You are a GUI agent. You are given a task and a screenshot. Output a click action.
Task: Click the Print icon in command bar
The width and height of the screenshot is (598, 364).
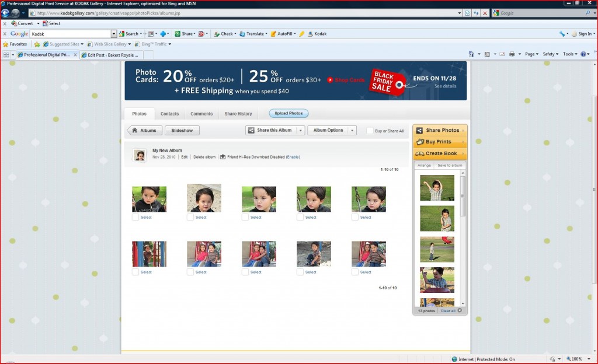[512, 54]
